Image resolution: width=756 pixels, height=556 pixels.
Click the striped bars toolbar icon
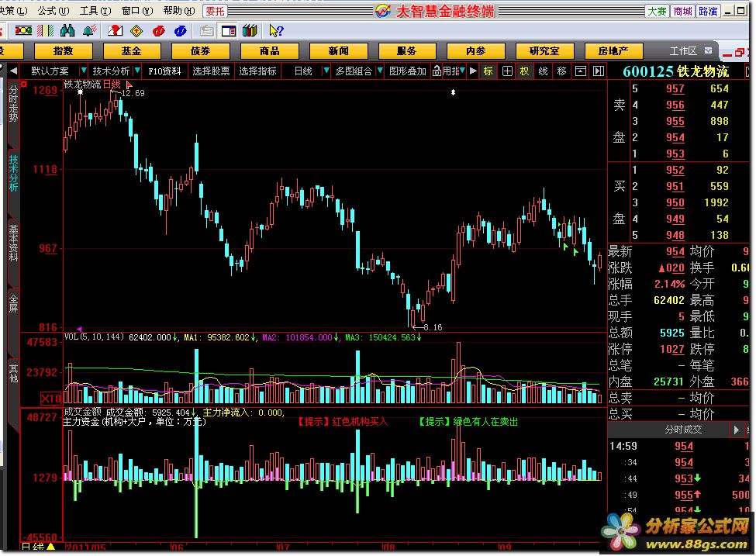45,31
